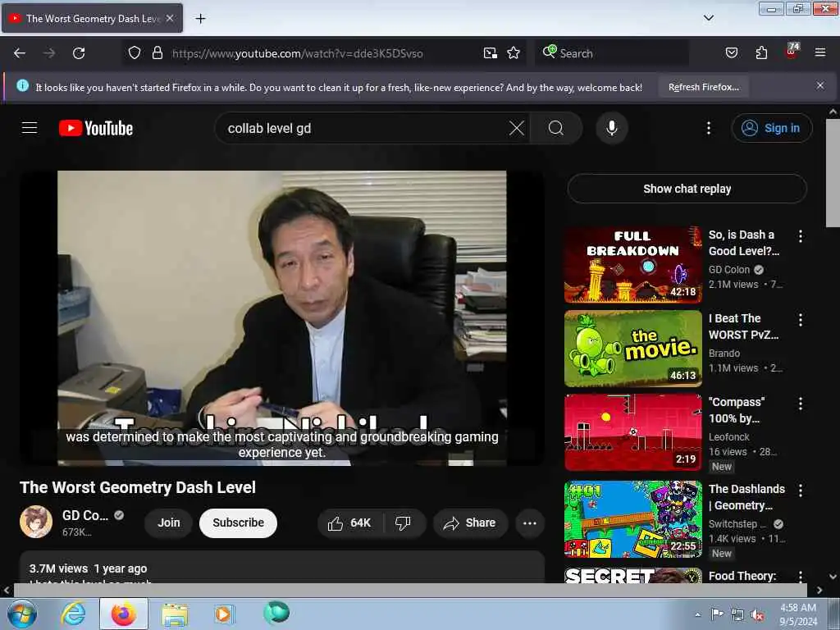Expand the video description box
This screenshot has height=630, width=840.
click(282, 568)
